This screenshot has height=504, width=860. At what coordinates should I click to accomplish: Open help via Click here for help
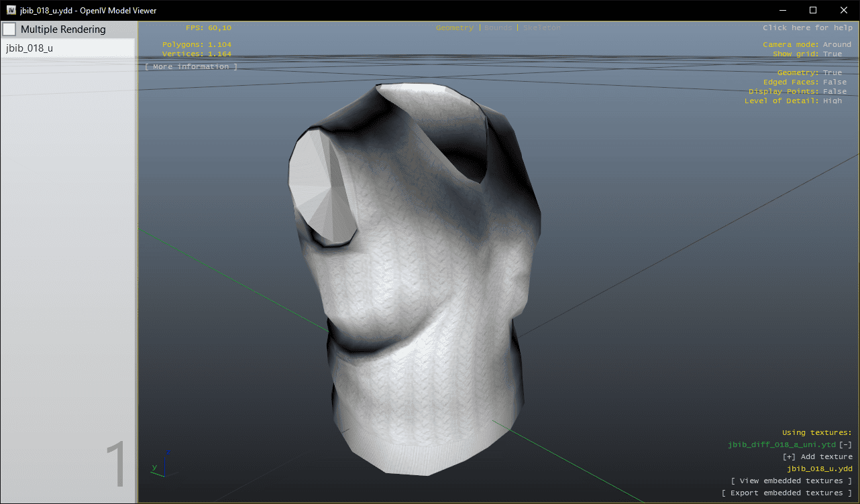point(807,28)
